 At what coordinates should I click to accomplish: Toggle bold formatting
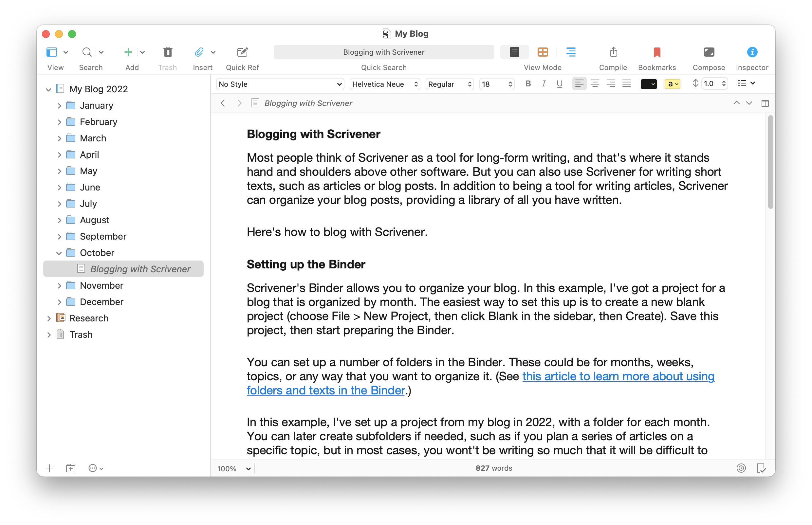tap(527, 84)
